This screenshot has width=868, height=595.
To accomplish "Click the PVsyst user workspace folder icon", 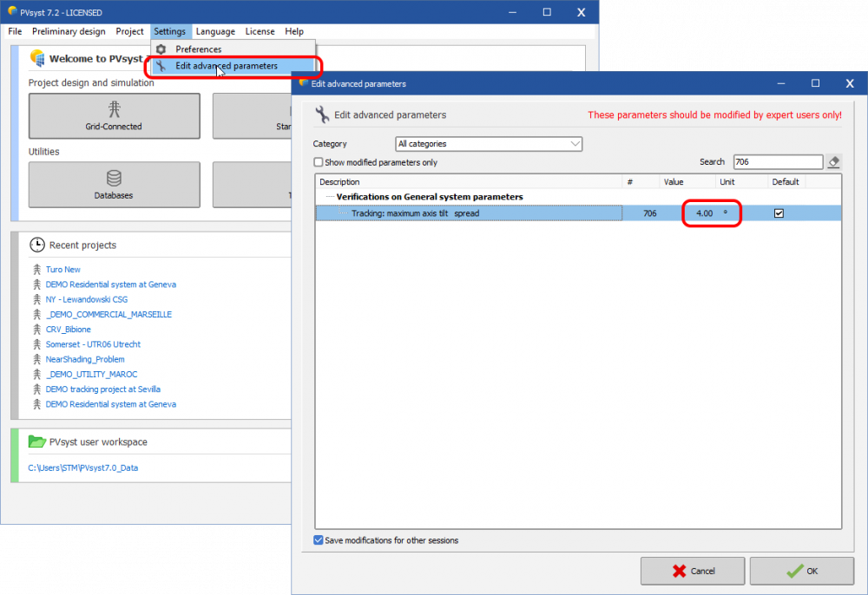I will click(36, 441).
